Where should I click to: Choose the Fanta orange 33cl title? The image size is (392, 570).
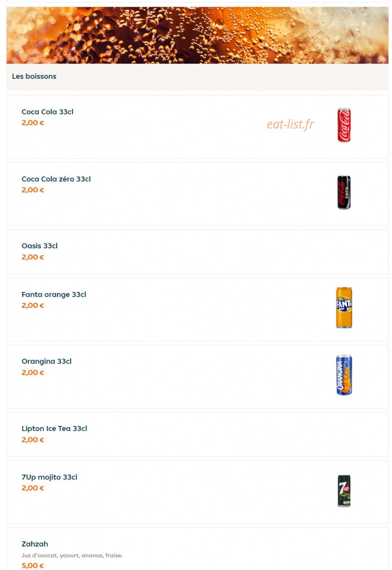click(54, 294)
